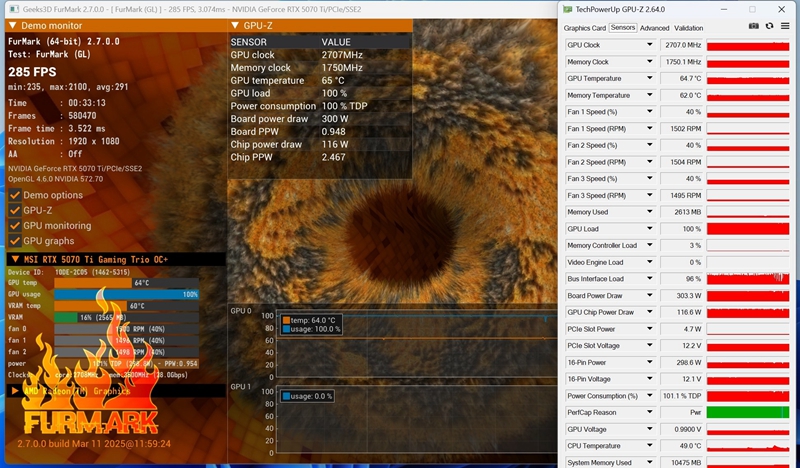Screen dimensions: 800x468
Task: Click the green PerfCap Reason graph bar
Action: (x=746, y=412)
